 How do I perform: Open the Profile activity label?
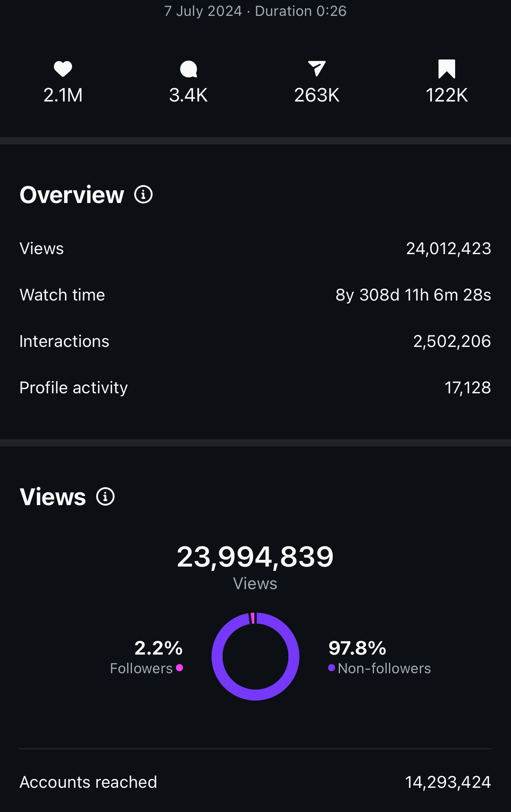(74, 388)
